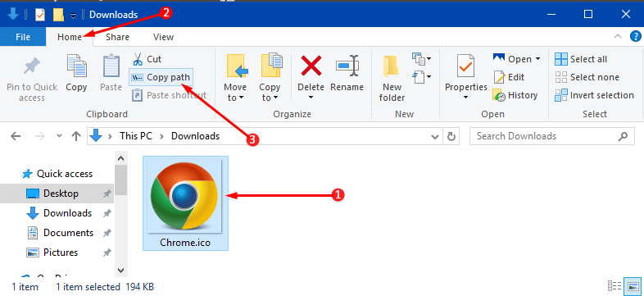Viewport: 644px width, 296px height.
Task: Expand the Delete dropdown arrow
Action: click(x=311, y=98)
